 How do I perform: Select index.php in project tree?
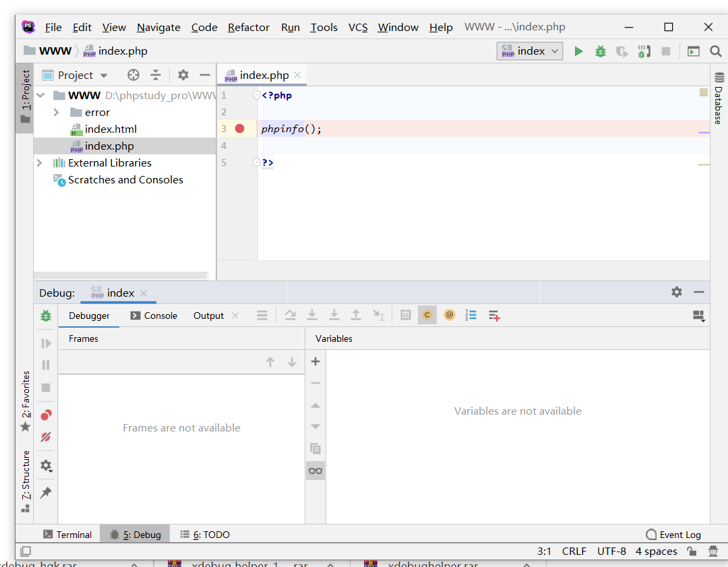point(110,146)
